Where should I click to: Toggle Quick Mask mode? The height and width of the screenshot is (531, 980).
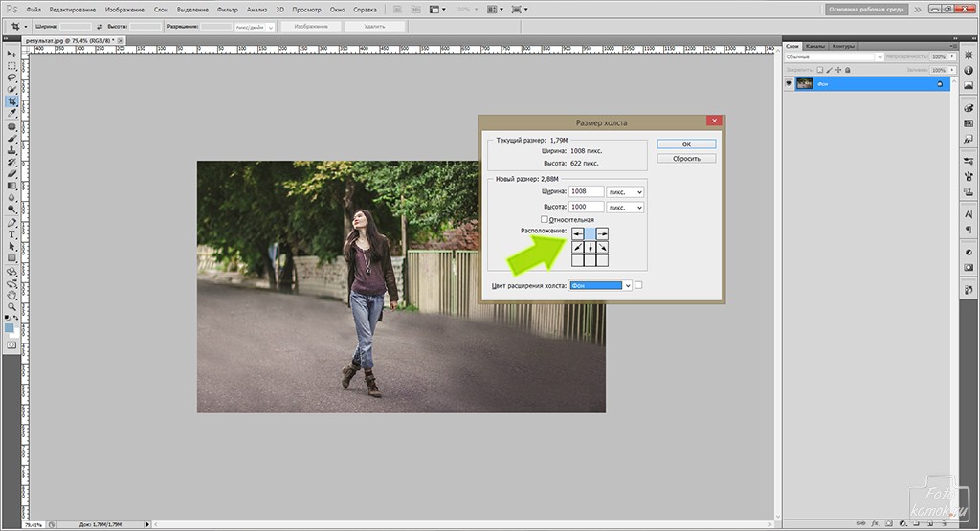[x=11, y=344]
